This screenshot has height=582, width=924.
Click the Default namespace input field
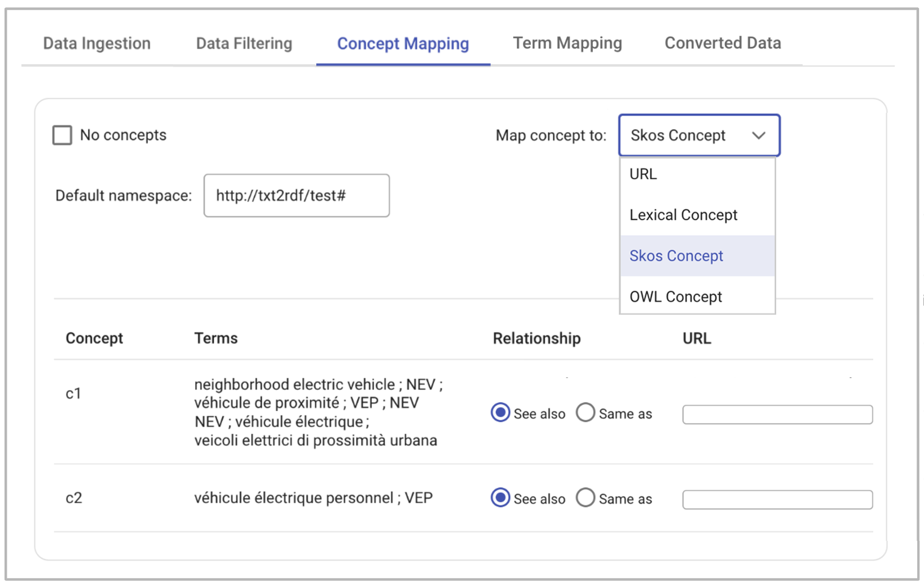297,196
